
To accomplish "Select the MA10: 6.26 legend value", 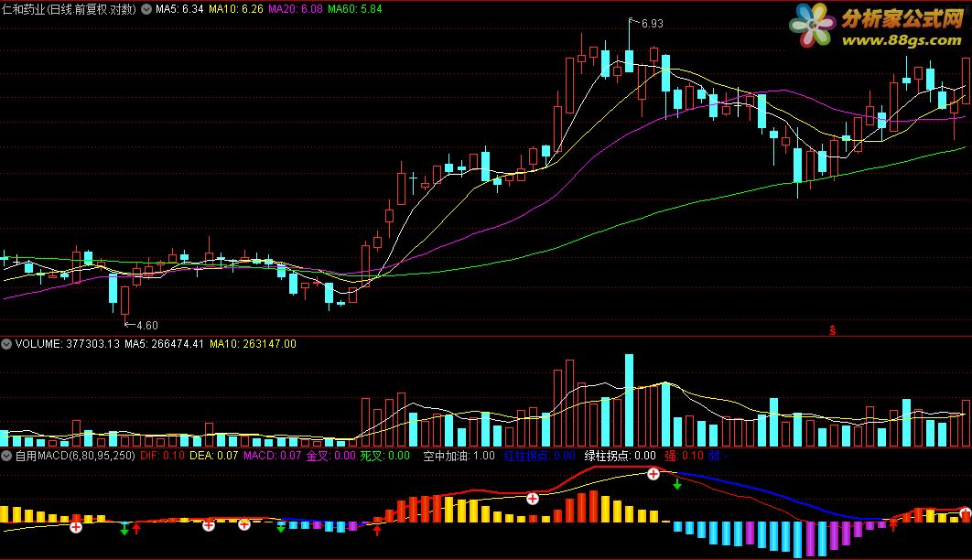I will pyautogui.click(x=235, y=9).
